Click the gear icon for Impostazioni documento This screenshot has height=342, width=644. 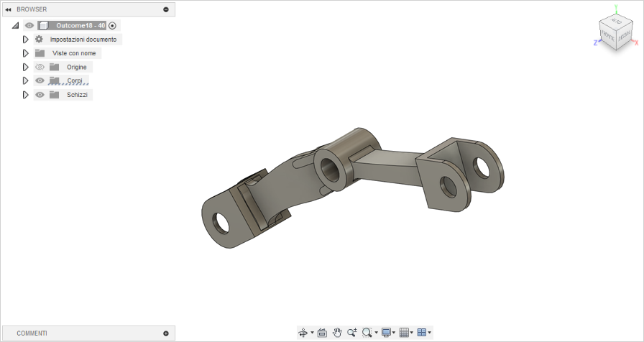(39, 40)
